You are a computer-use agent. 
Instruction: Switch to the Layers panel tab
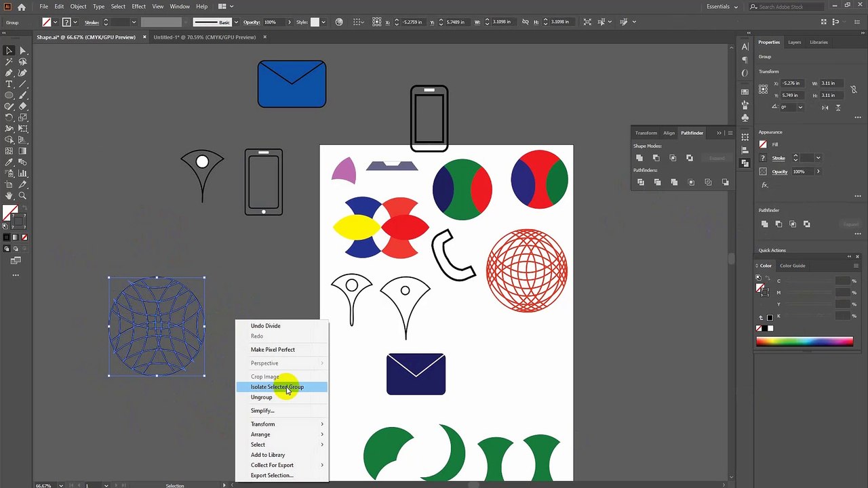pos(794,42)
